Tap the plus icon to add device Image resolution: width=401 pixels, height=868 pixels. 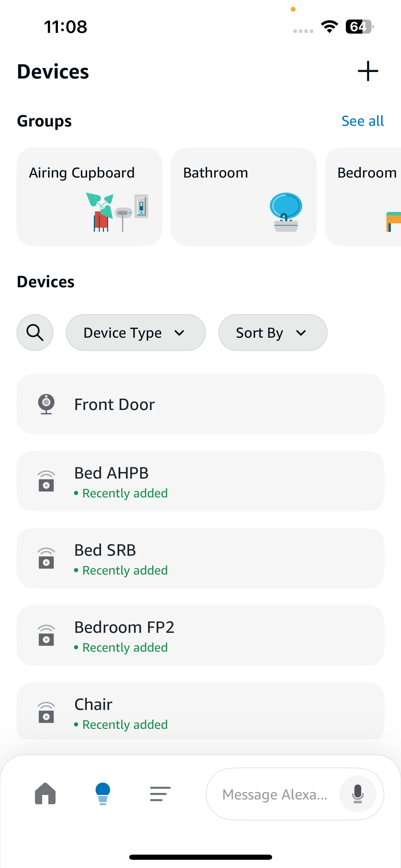368,71
